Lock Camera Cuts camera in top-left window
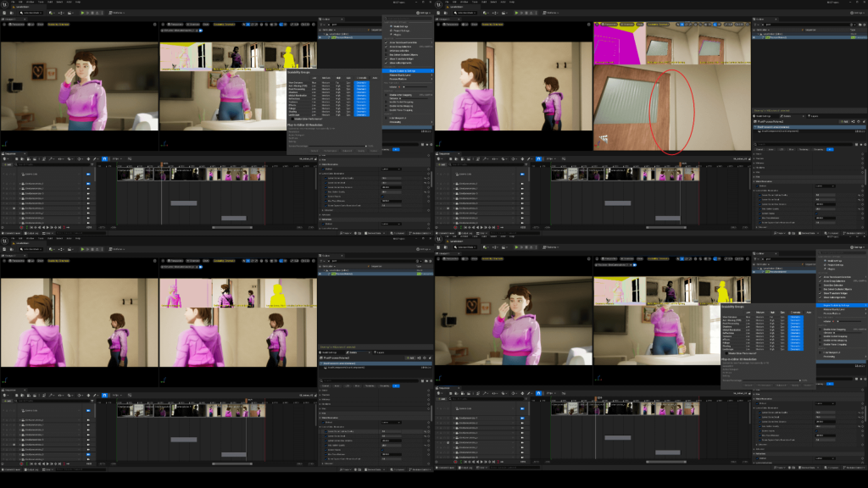Screen dimensions: 868x488 point(88,174)
